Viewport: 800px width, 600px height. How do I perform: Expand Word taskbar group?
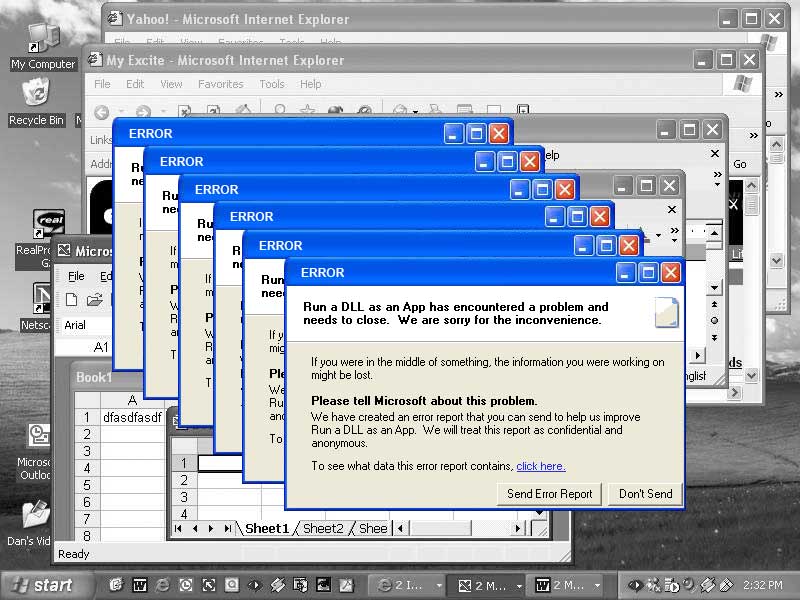pyautogui.click(x=597, y=586)
